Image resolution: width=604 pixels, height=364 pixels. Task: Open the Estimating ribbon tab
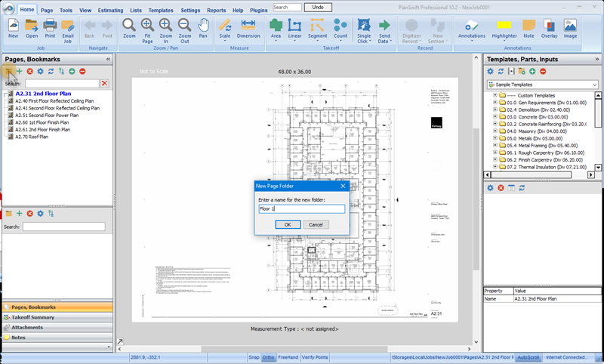point(110,11)
